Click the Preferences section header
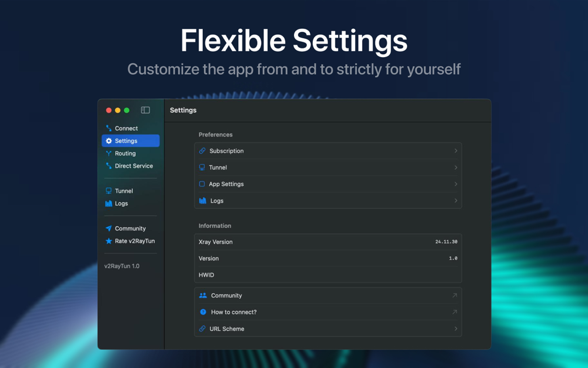Image resolution: width=588 pixels, height=368 pixels. point(216,134)
